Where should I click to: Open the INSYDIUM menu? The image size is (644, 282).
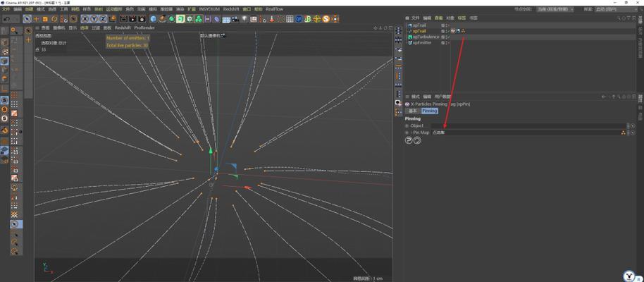(x=209, y=9)
